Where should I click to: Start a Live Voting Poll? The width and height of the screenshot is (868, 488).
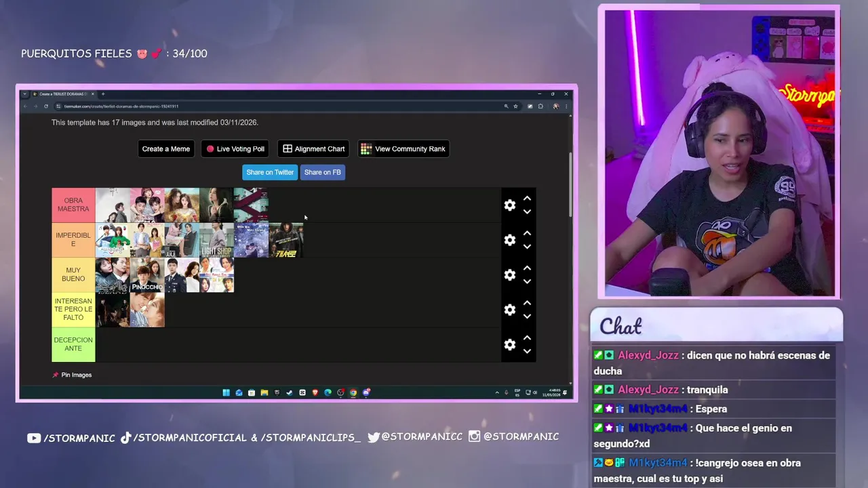click(x=235, y=149)
